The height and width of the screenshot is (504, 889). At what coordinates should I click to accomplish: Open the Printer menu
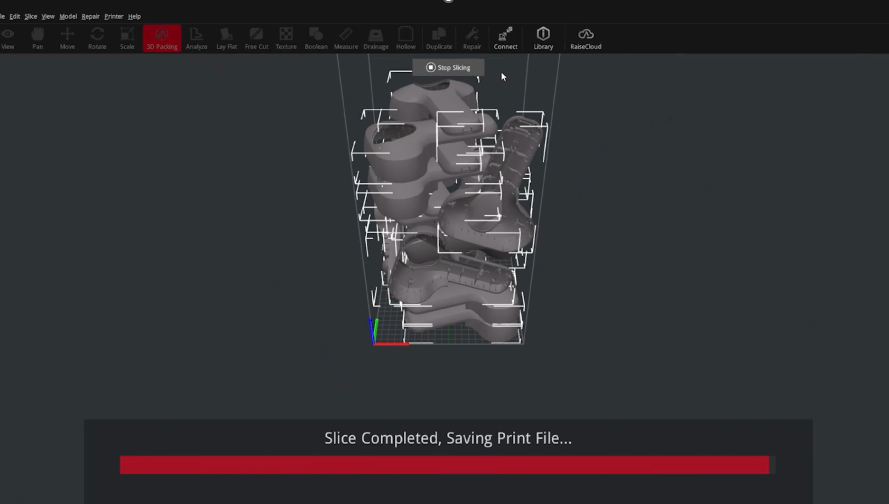(x=113, y=16)
